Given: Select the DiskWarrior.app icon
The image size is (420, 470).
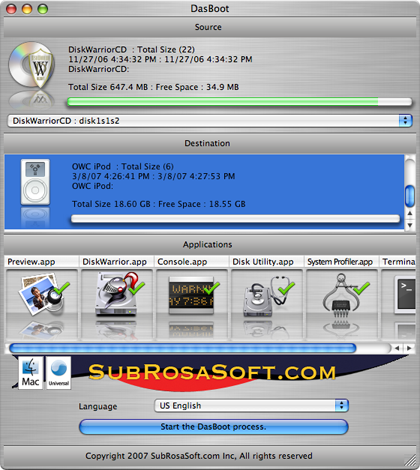Looking at the screenshot, I should coord(117,294).
